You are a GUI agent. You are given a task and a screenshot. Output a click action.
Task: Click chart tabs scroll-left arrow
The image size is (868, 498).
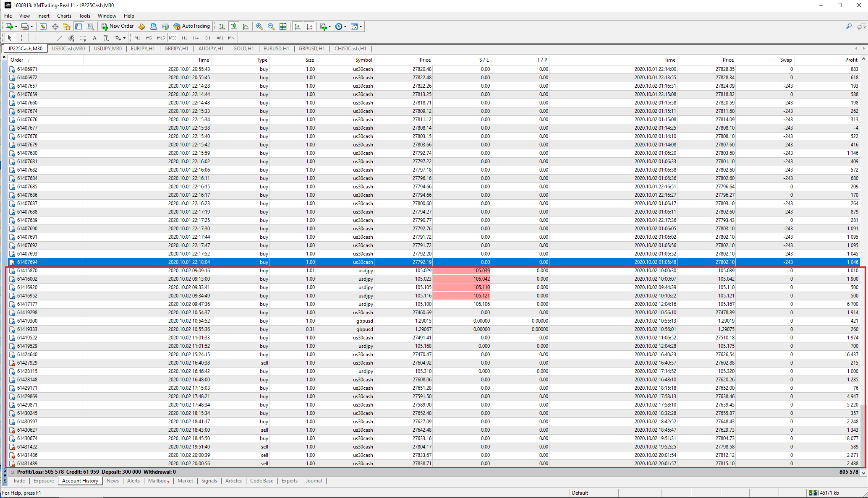pyautogui.click(x=856, y=48)
